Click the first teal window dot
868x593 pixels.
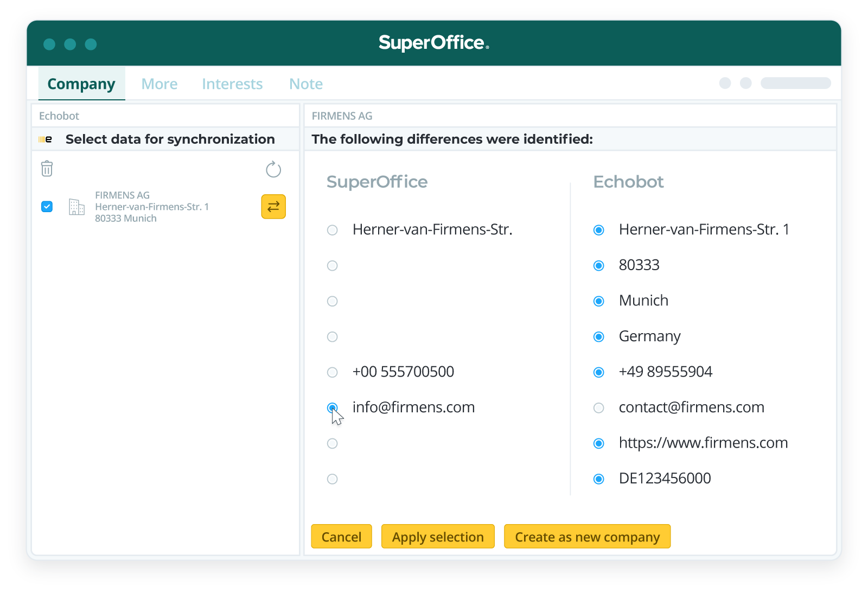pyautogui.click(x=49, y=44)
